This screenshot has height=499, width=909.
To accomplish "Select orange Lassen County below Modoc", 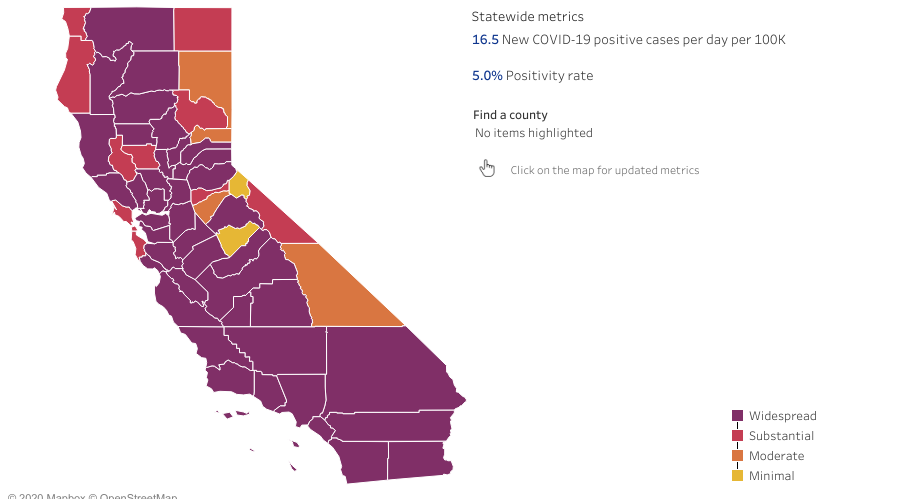I will [204, 82].
